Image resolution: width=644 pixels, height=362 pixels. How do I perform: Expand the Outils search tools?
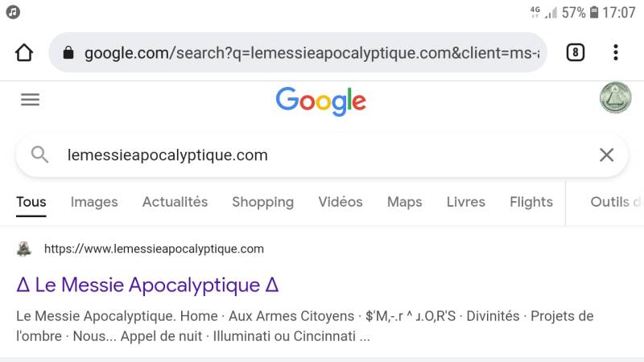pos(614,202)
